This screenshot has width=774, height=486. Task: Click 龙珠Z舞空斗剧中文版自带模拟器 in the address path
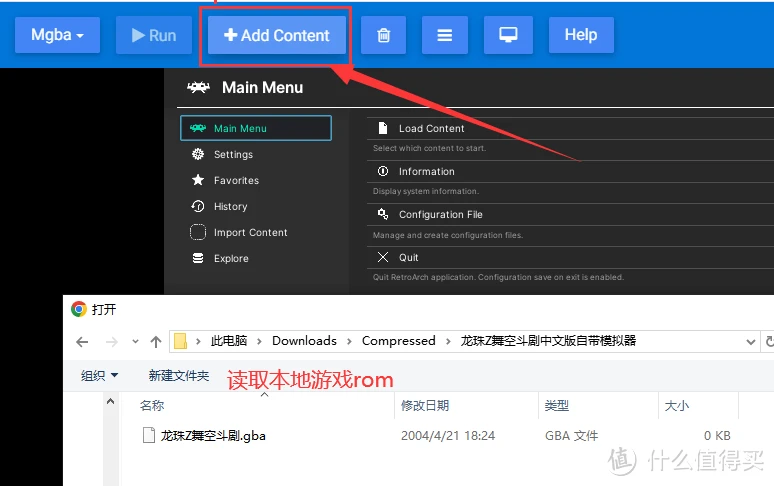pos(548,341)
